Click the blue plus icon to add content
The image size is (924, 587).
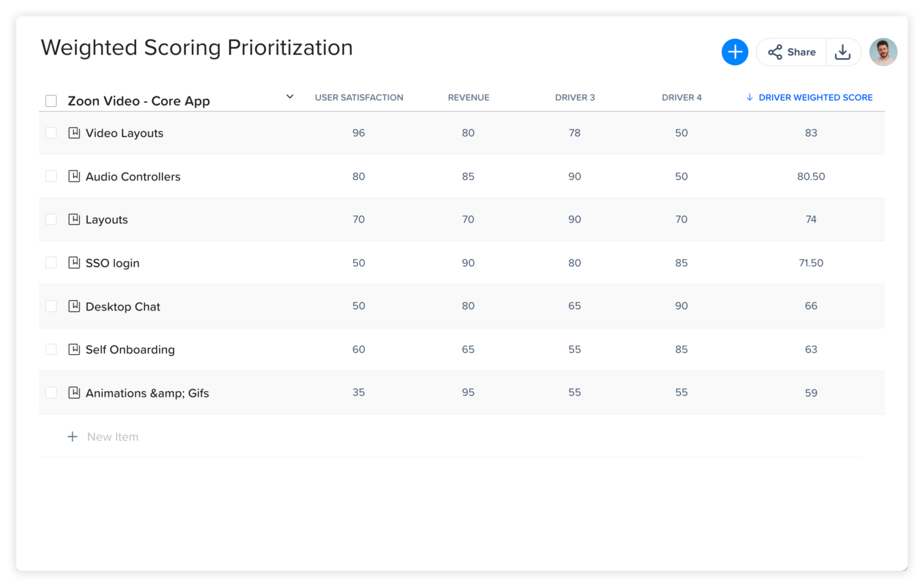[735, 51]
